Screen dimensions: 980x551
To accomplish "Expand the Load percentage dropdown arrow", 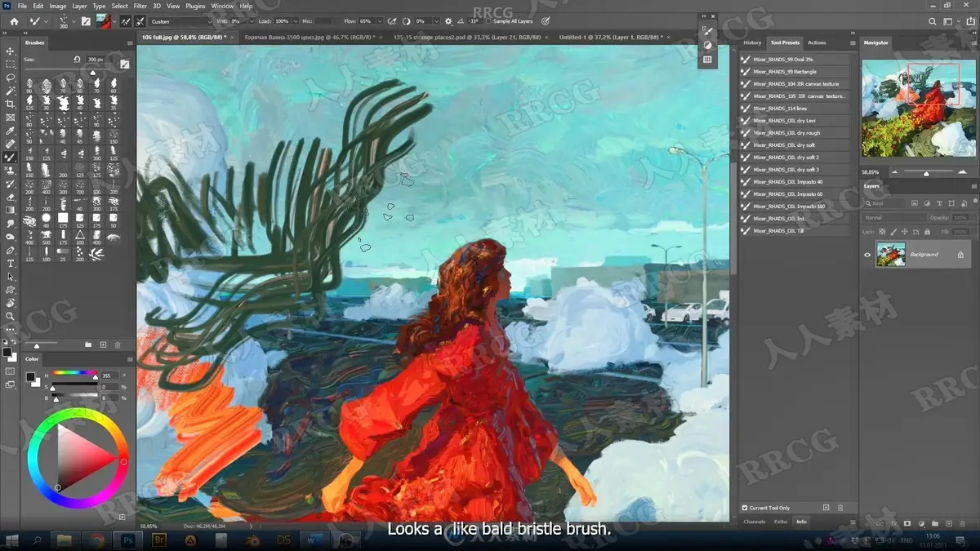I will tap(296, 21).
